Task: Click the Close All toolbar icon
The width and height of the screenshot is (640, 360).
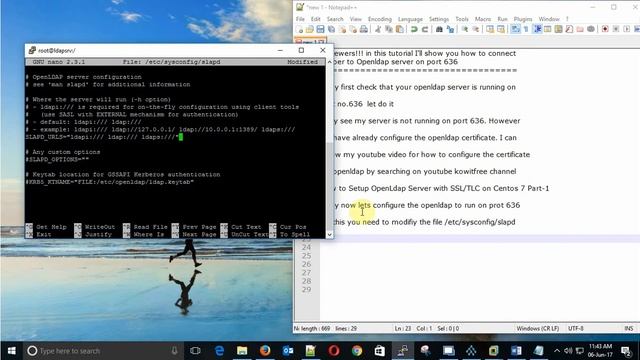Action: coord(353,29)
